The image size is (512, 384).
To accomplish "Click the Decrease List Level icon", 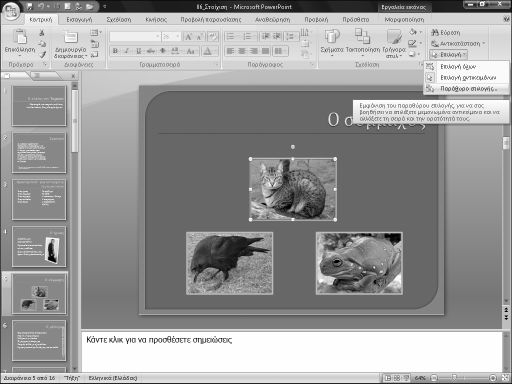I will point(266,36).
